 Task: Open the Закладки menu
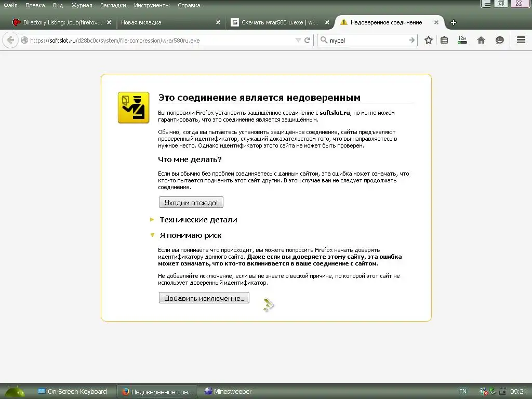coord(113,5)
